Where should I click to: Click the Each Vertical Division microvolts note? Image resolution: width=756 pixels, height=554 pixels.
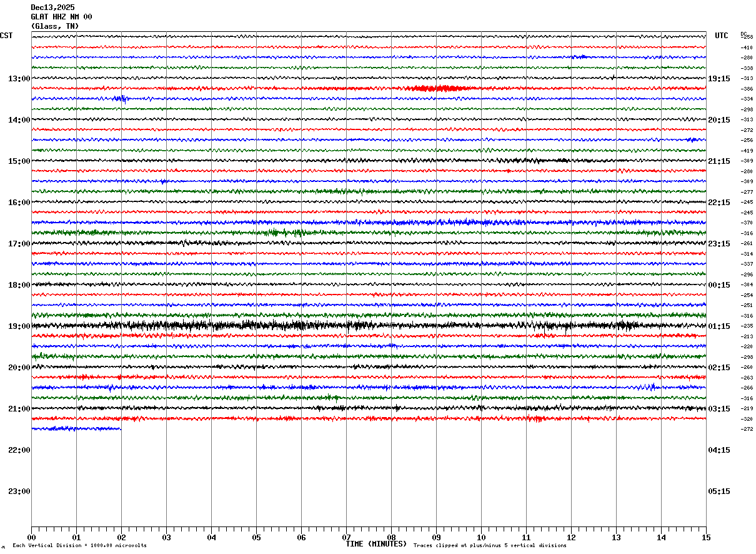(79, 546)
